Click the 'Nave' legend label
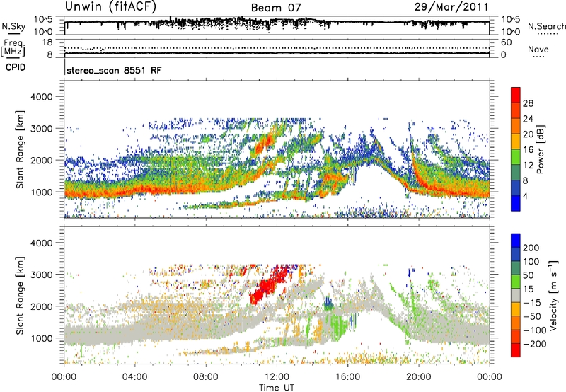The image size is (566, 392). click(x=538, y=49)
